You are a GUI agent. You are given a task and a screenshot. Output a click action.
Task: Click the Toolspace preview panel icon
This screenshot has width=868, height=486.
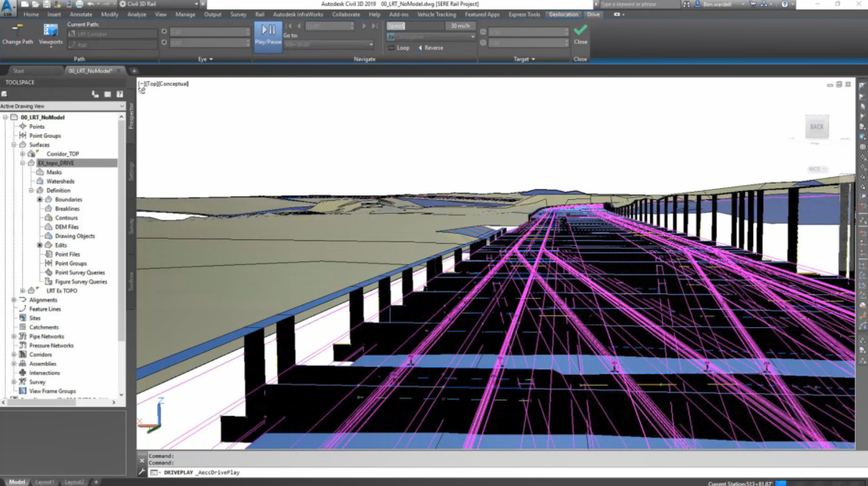tap(107, 94)
